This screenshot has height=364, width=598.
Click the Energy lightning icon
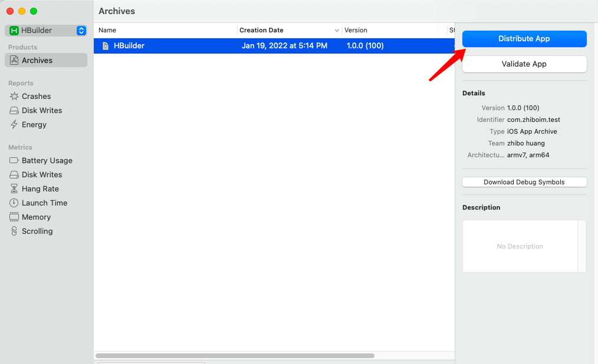pos(14,124)
